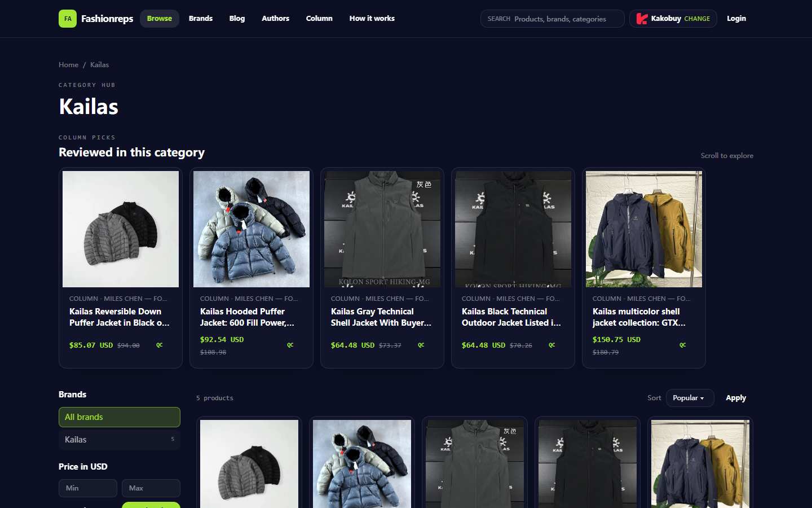
Task: Open the Brands menu item
Action: (x=201, y=19)
